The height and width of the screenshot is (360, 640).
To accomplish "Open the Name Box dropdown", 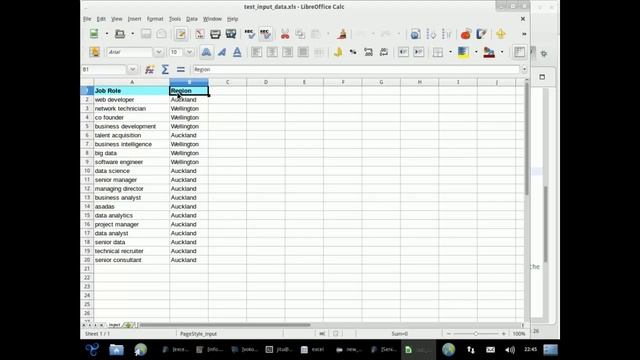I will 132,69.
